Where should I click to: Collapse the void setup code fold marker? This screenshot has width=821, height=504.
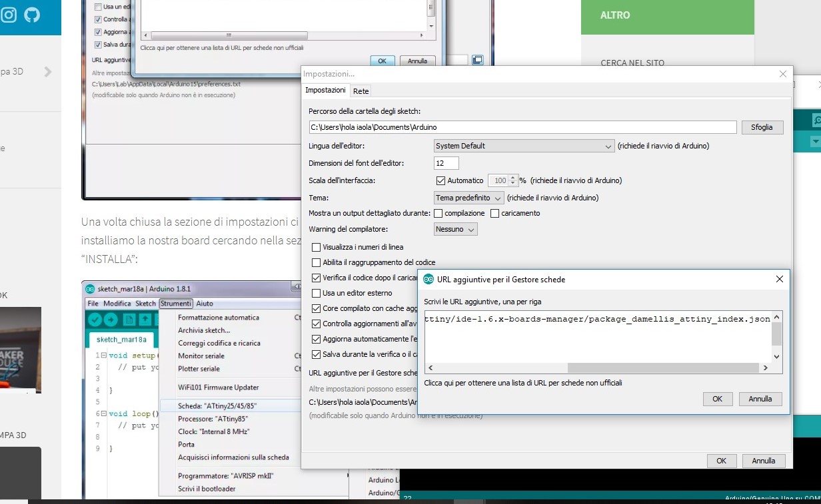pos(105,355)
